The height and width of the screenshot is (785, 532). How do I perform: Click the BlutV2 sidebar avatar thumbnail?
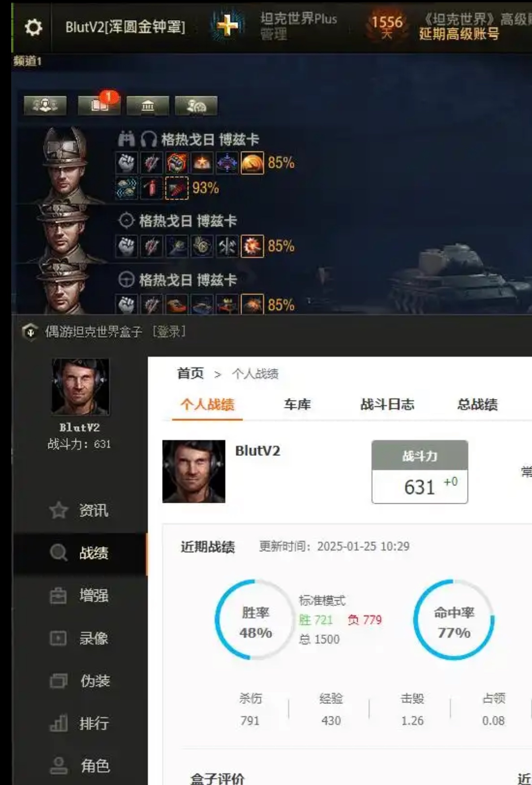(x=80, y=387)
